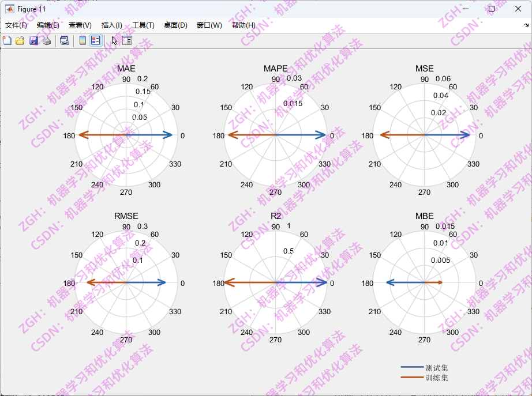This screenshot has width=532, height=396.
Task: Select the orange arrow in the R2 plot
Action: (x=250, y=282)
